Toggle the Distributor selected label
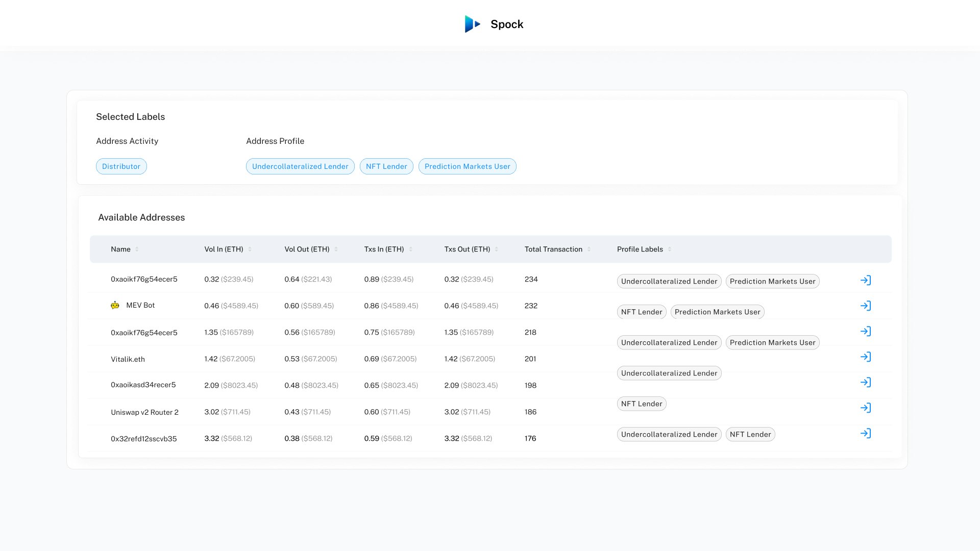The height and width of the screenshot is (551, 980). (121, 166)
